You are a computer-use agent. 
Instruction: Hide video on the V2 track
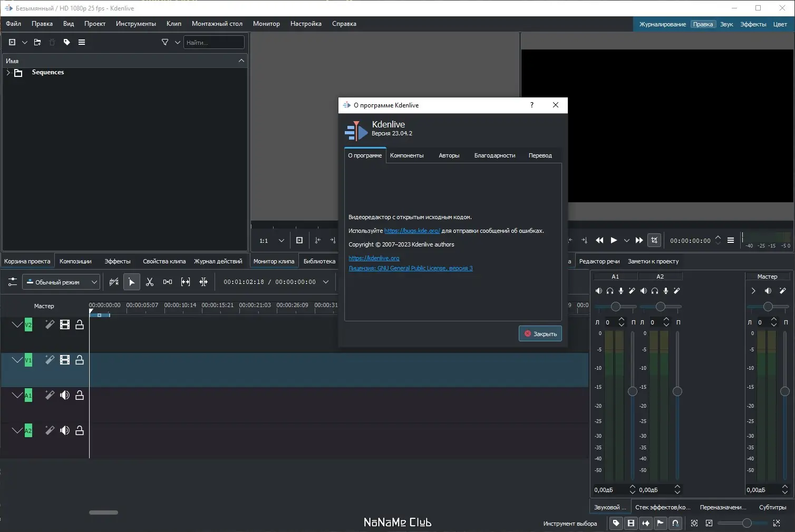65,324
